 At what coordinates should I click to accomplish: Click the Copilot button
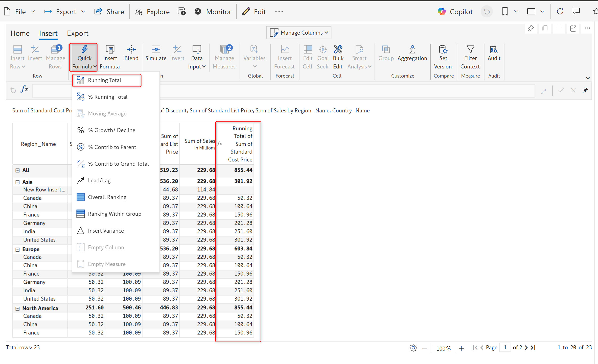tap(455, 12)
